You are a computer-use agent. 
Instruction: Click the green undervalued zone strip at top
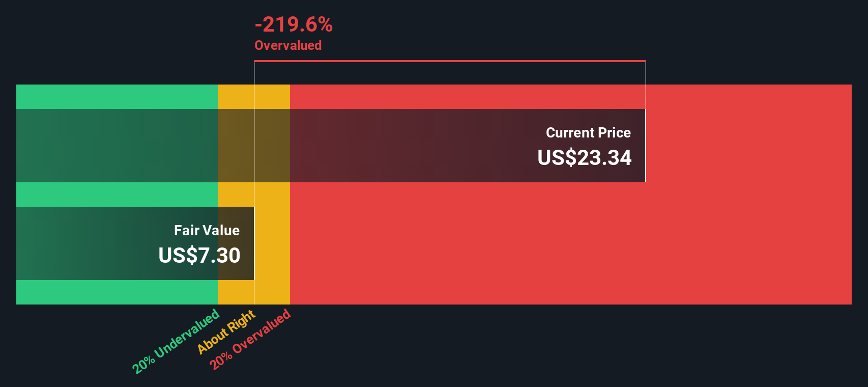pos(117,97)
